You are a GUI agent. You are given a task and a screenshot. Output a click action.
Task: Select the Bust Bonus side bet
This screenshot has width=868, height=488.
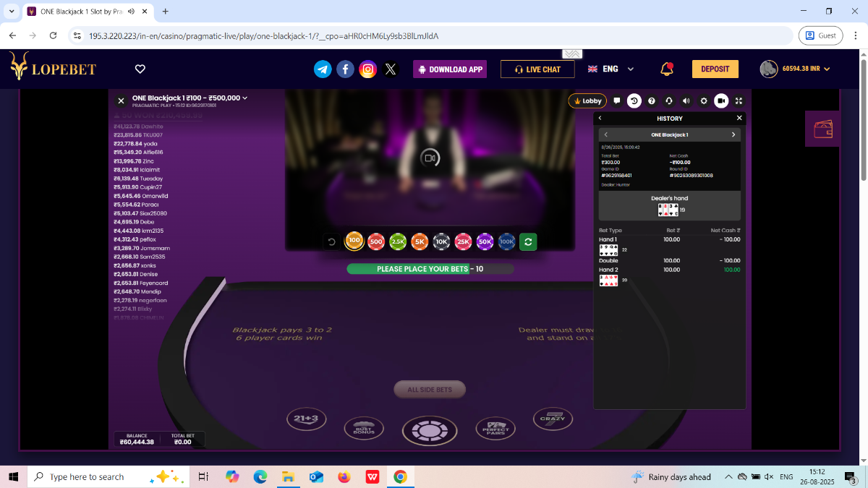tap(364, 429)
